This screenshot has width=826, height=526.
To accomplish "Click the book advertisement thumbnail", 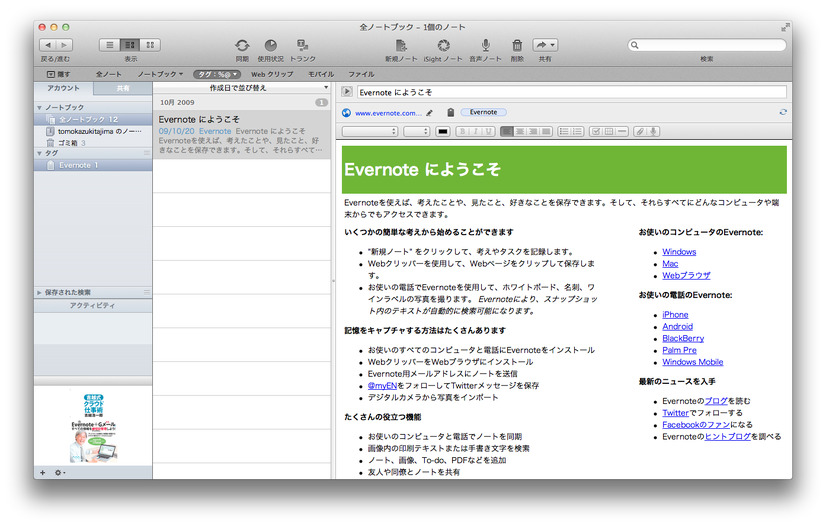I will tap(93, 428).
